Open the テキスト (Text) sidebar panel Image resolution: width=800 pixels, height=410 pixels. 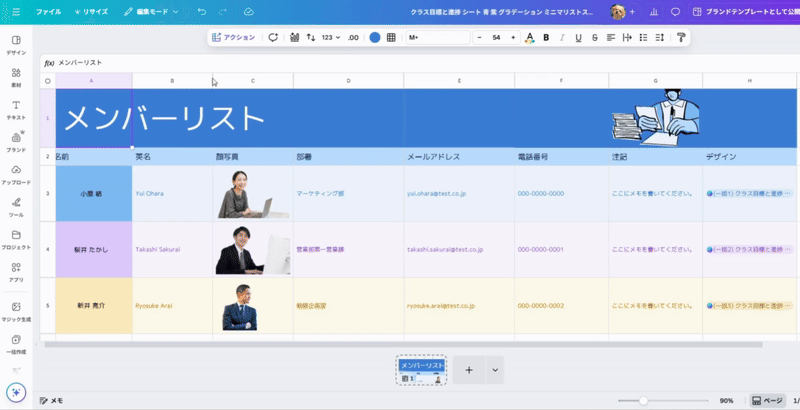tap(16, 109)
